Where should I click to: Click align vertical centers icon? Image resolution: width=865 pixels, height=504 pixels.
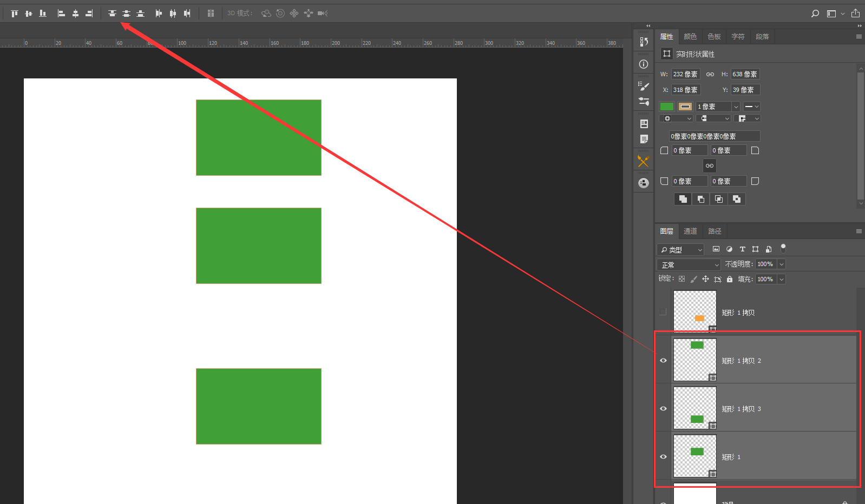tap(29, 14)
